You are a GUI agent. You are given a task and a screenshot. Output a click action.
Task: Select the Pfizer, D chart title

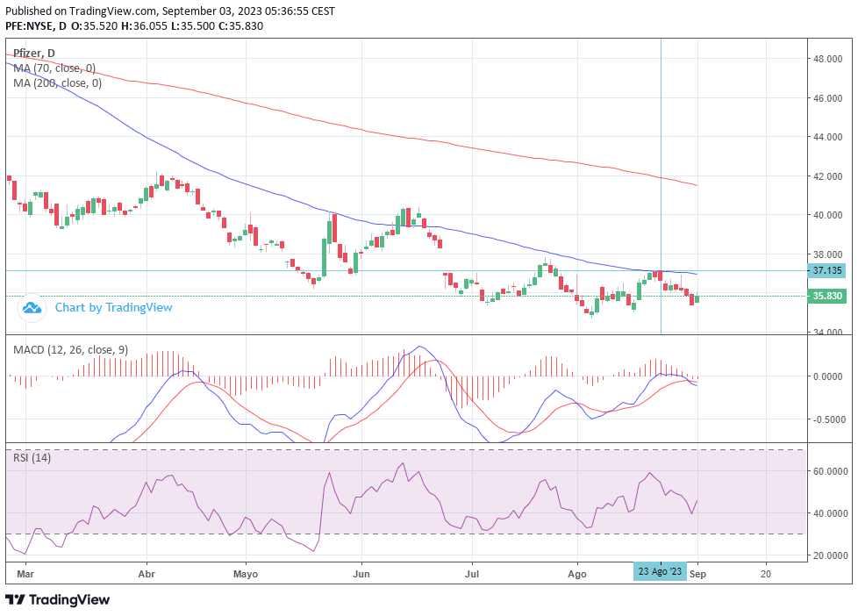34,54
